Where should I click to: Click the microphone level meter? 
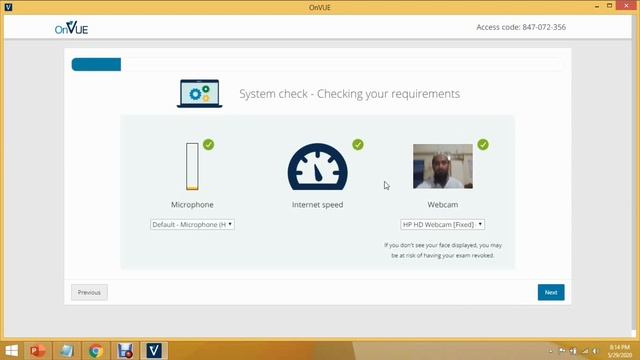pos(192,166)
